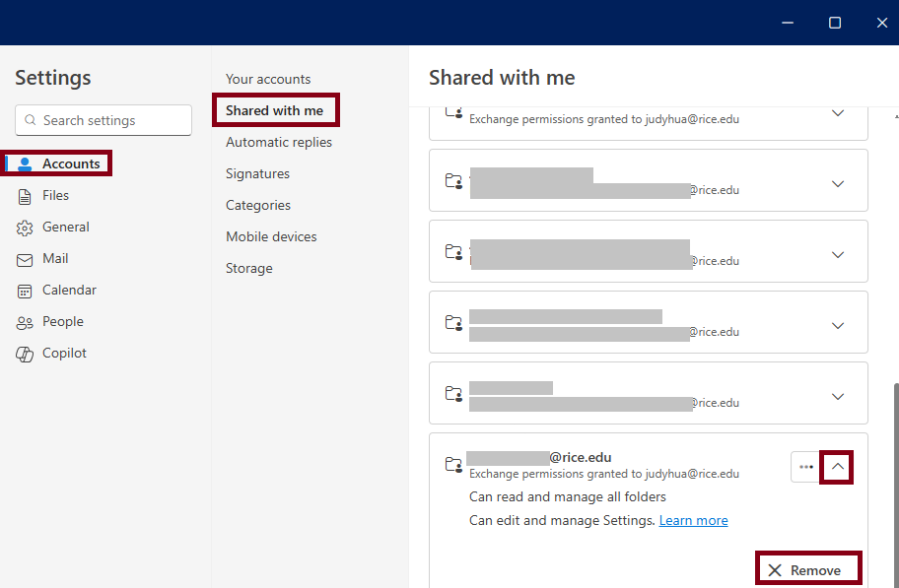Select the Mail envelope settings category
Image resolution: width=899 pixels, height=588 pixels.
tap(55, 258)
